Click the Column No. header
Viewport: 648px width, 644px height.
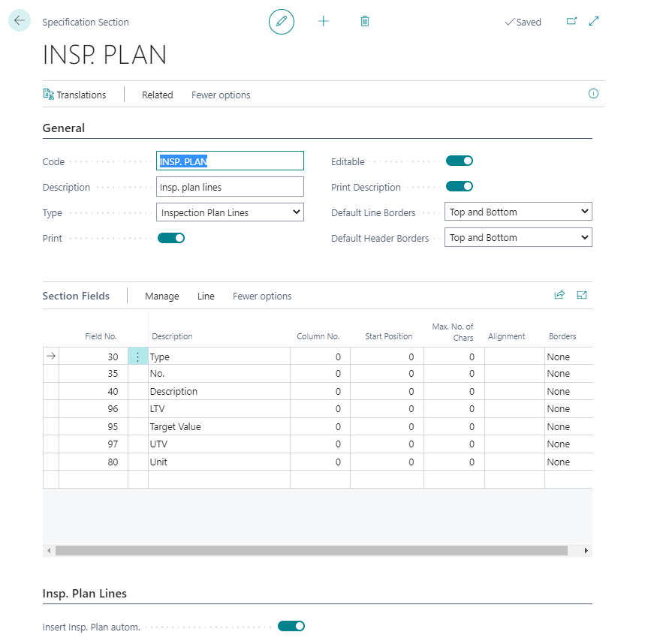(x=318, y=336)
